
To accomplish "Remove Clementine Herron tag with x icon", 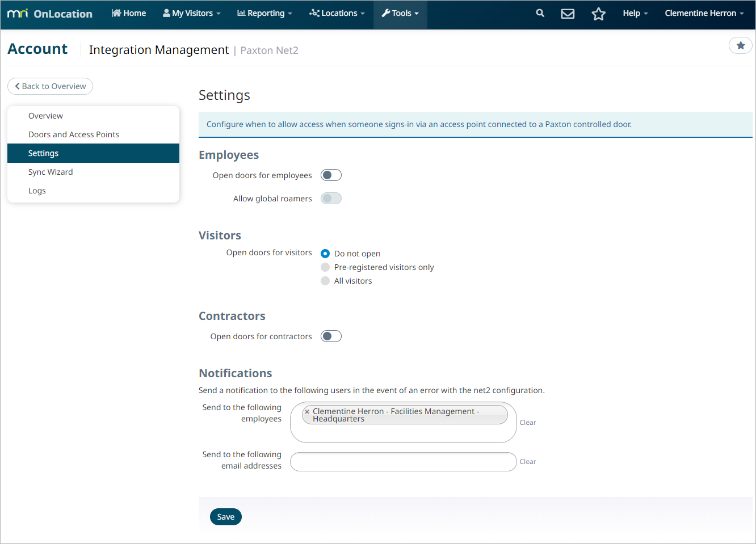I will (x=307, y=411).
